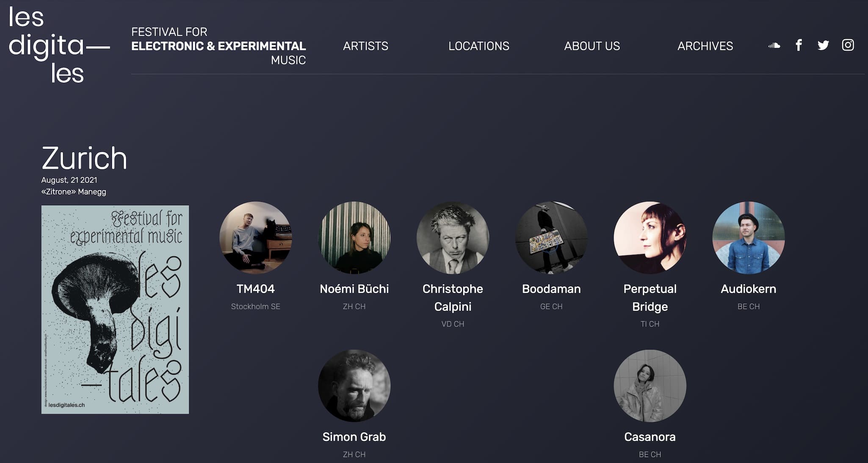This screenshot has width=868, height=463.
Task: Click Christophe Calpini's portrait photo
Action: click(453, 238)
